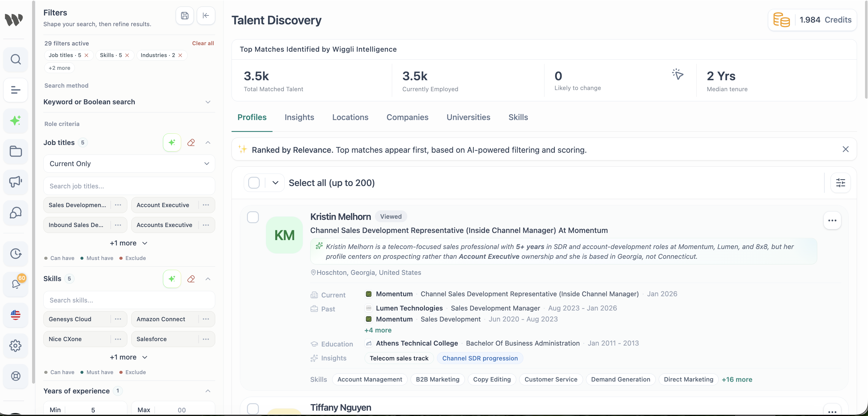Open Kristin Melhorn's more options menu
This screenshot has width=868, height=416.
pyautogui.click(x=832, y=221)
